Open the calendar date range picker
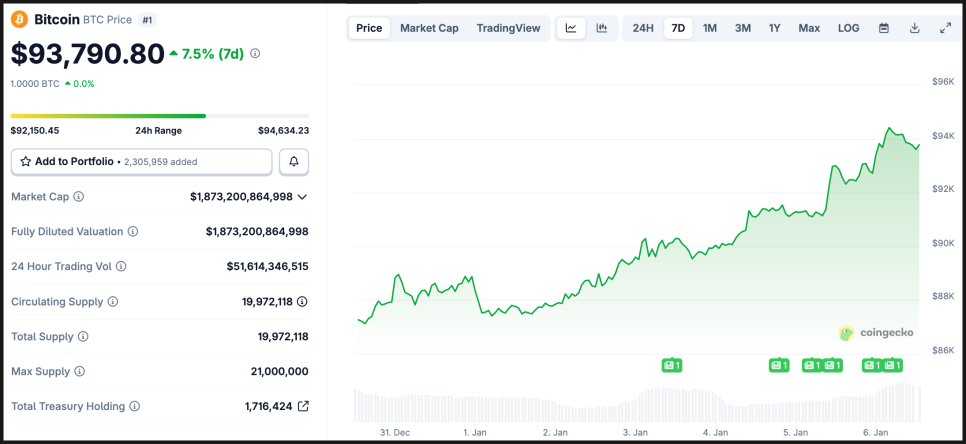 pos(884,28)
